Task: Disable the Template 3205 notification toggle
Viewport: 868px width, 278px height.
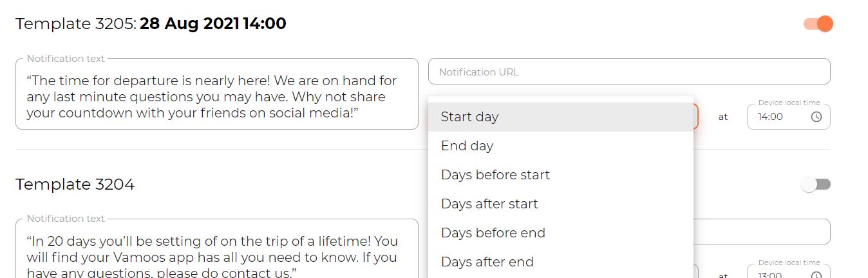Action: (818, 24)
